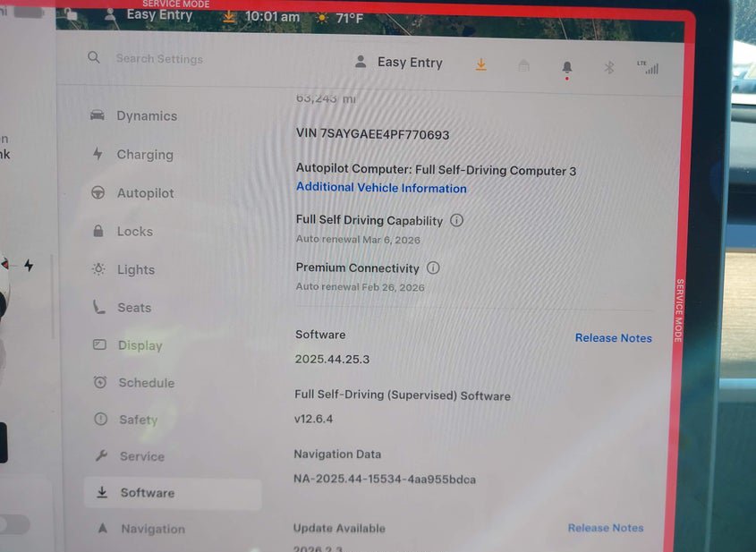Click navigation data NA-2025.44-15534-4aa955bdca
756x552 pixels.
(x=385, y=480)
